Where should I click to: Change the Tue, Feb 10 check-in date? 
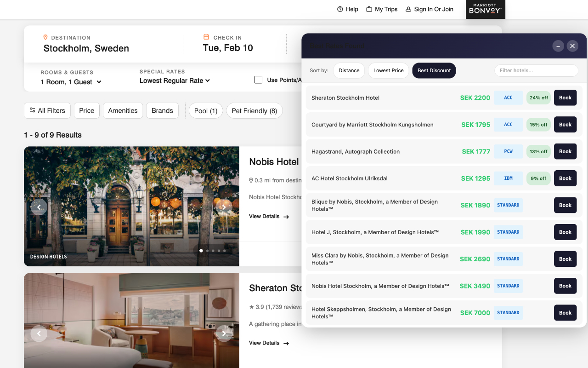click(228, 48)
